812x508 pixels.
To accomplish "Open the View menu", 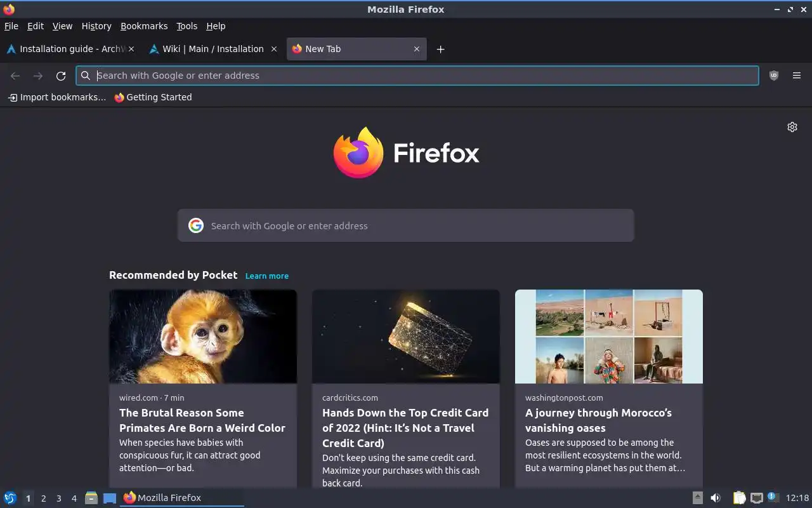I will click(62, 26).
